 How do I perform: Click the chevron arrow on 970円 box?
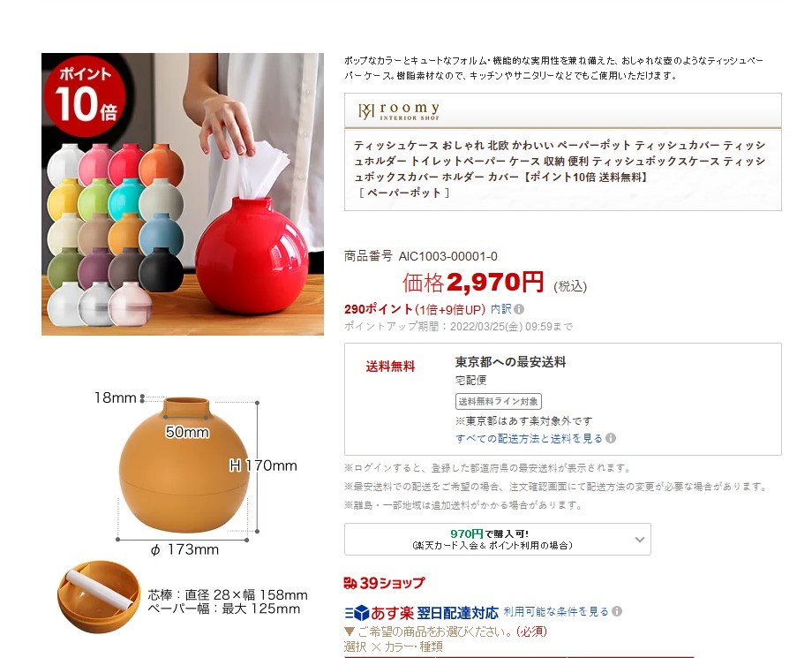coord(640,540)
